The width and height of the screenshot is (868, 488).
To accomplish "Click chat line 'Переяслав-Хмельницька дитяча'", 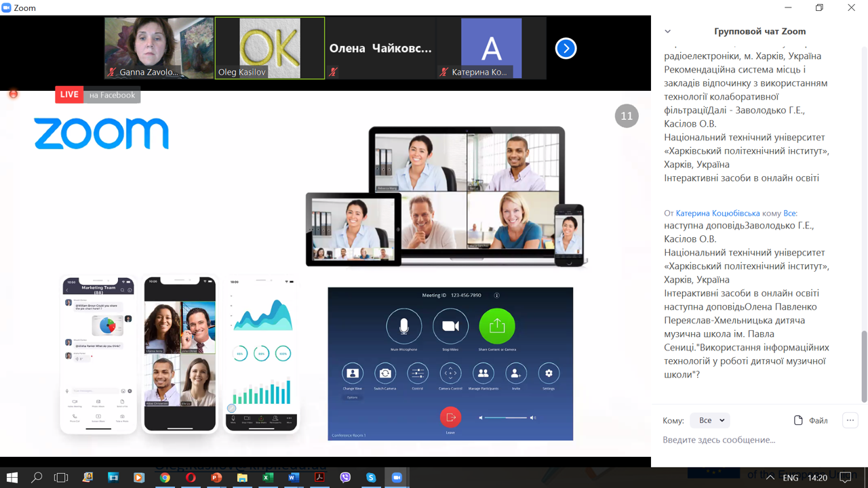I will pyautogui.click(x=734, y=320).
